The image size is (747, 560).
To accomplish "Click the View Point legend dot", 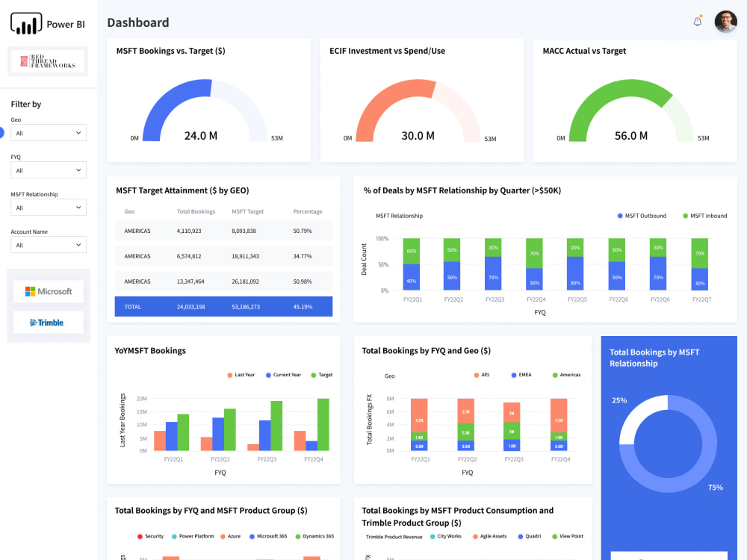I will [x=554, y=536].
